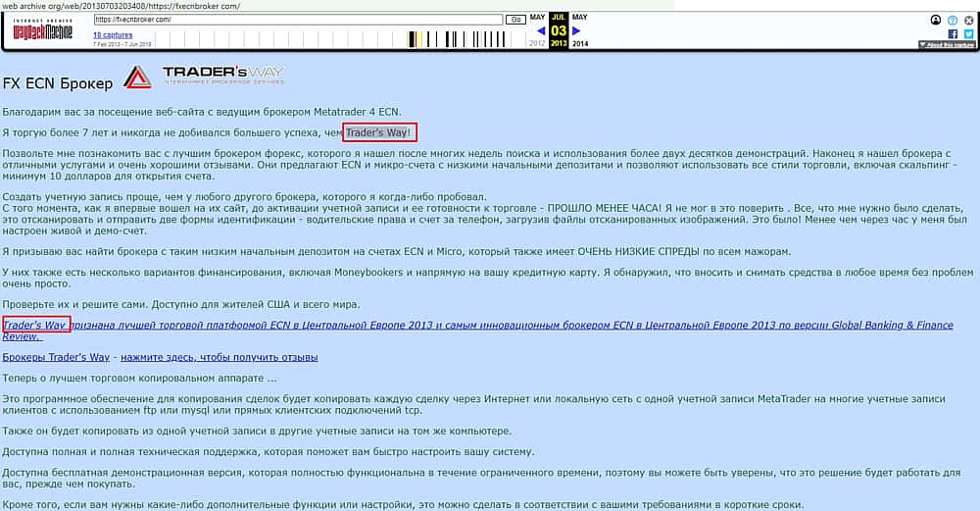Go to previous capture with left blue arrow
This screenshot has height=511, width=980.
pos(541,30)
